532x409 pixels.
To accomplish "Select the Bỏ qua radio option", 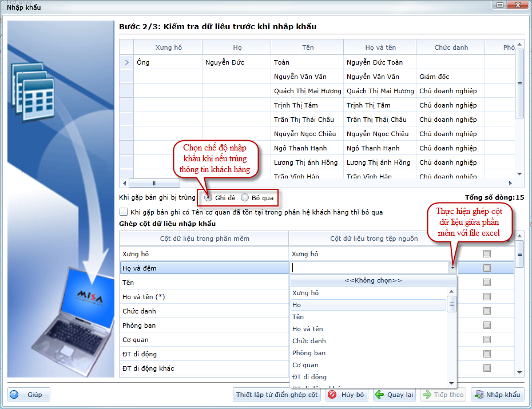I will (245, 198).
